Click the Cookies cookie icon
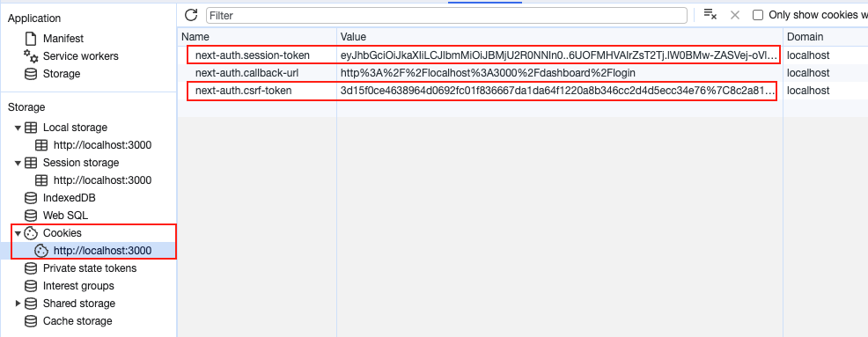Viewport: 868px width, 337px height. 31,233
